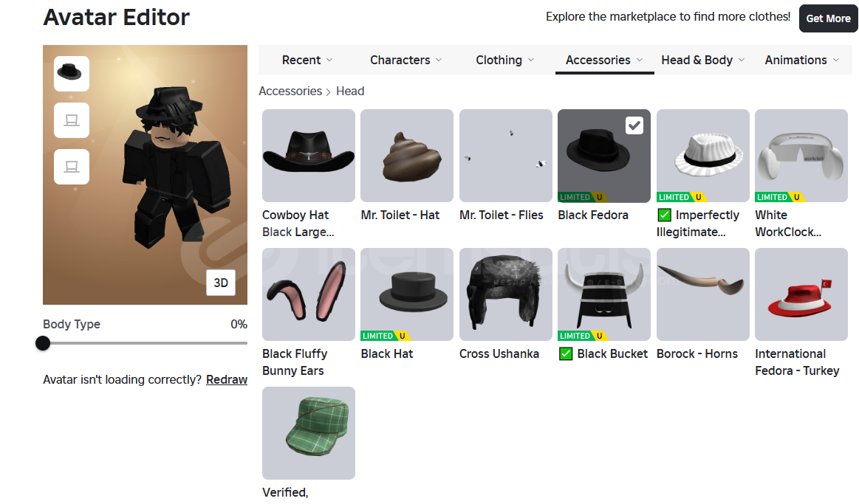
Task: Click the equipped Black Fedora slot icon
Action: [x=71, y=74]
